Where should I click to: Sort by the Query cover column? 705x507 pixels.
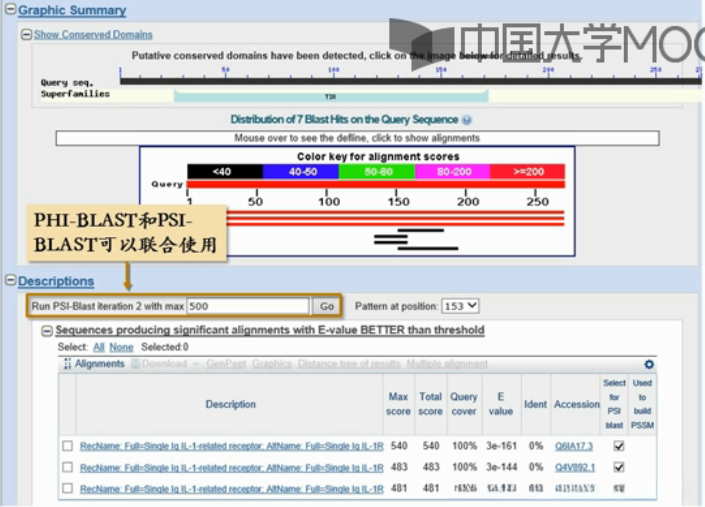(x=464, y=404)
